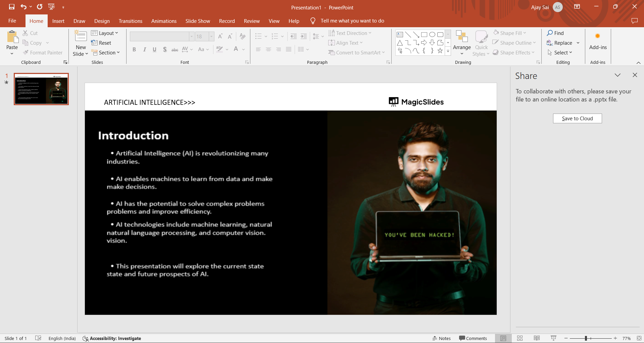
Task: Click the Find magnifier icon
Action: [550, 33]
